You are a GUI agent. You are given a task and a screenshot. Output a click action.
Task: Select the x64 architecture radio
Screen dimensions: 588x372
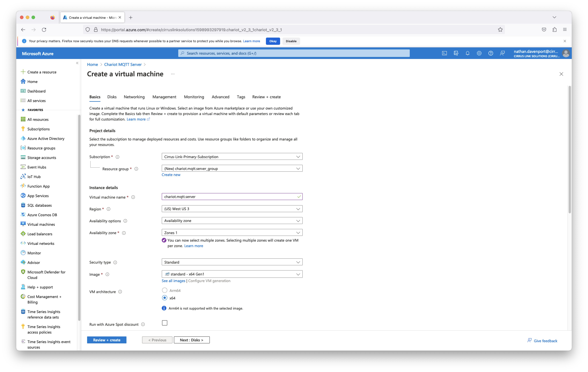click(x=165, y=298)
